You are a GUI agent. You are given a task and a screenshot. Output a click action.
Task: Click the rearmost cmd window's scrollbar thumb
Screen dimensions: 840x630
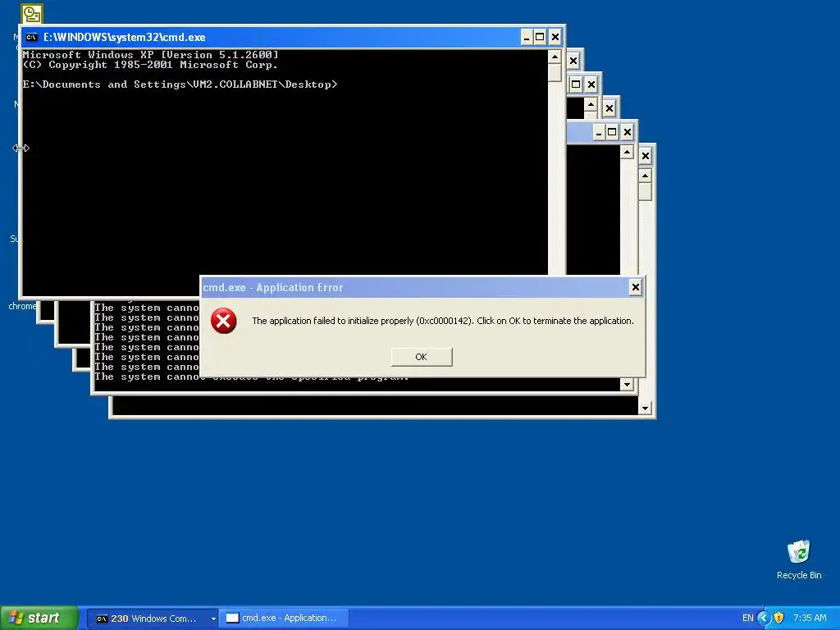645,192
